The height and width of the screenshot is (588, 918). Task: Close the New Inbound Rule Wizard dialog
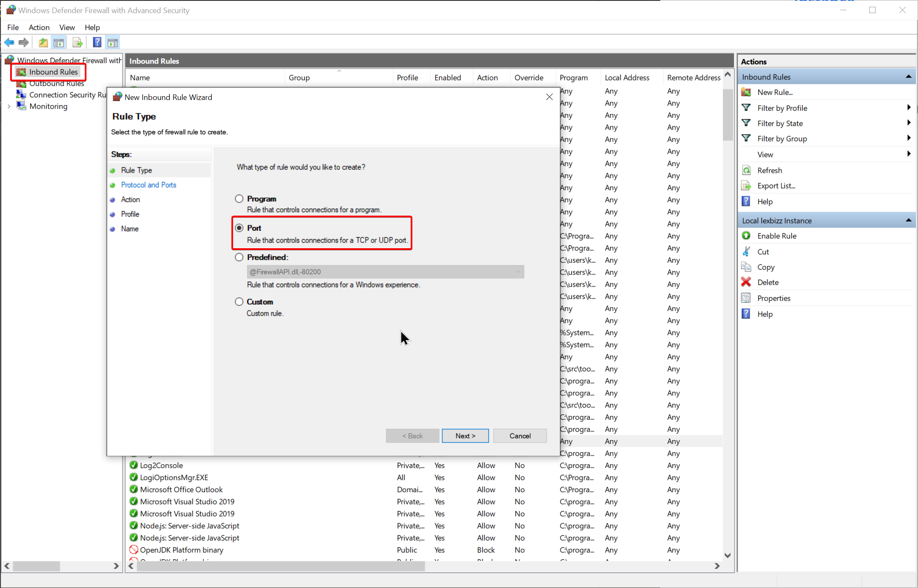(x=549, y=97)
